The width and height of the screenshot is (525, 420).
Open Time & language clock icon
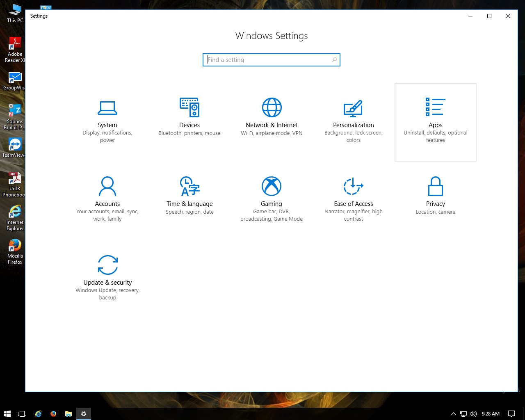[189, 186]
